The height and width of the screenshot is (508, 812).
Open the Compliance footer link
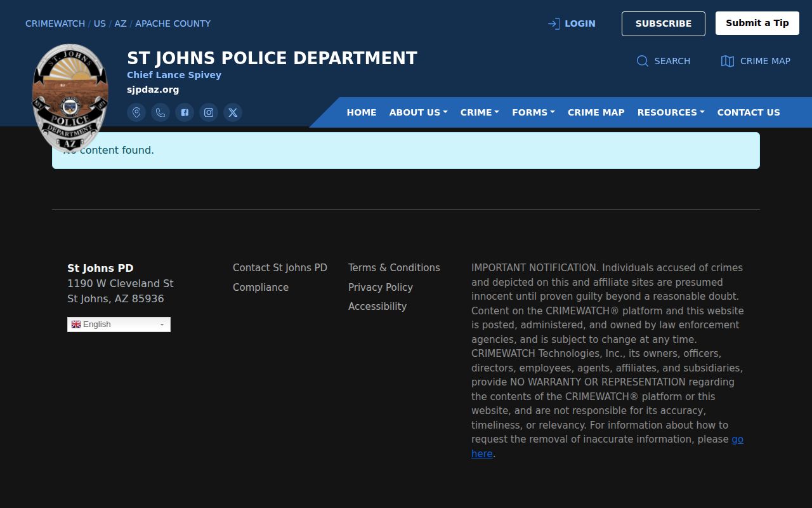coord(261,287)
